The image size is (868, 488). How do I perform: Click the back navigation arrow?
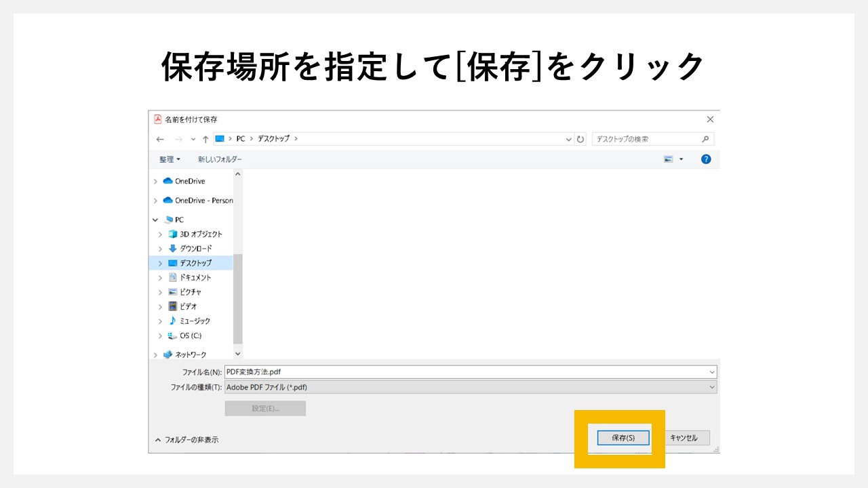(x=161, y=139)
